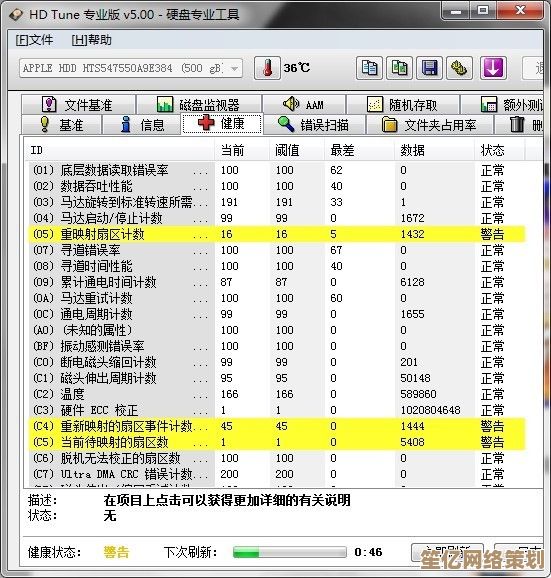Select row (BF) 振动感测错误率
Viewport: 551px width, 578px height.
[277, 346]
